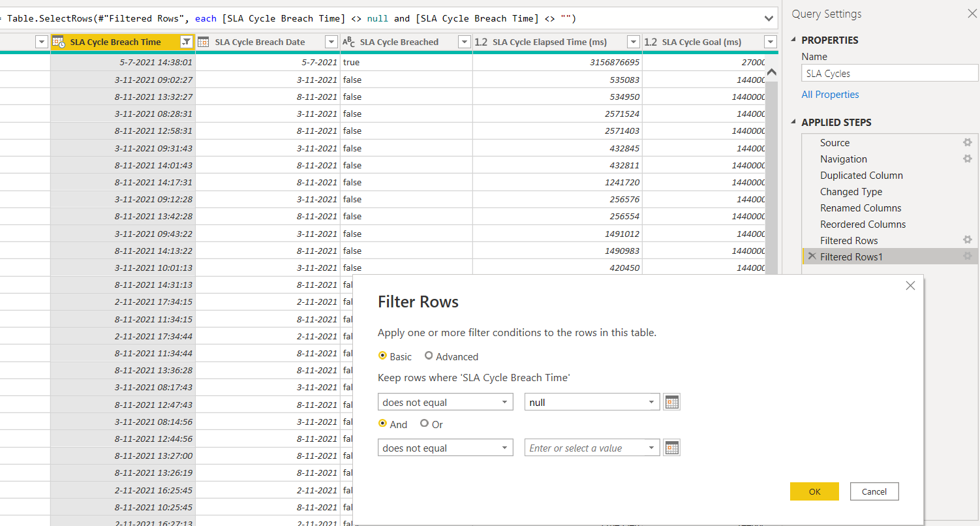Delete the Filtered Rows1 step with X icon
This screenshot has width=980, height=526.
[812, 256]
